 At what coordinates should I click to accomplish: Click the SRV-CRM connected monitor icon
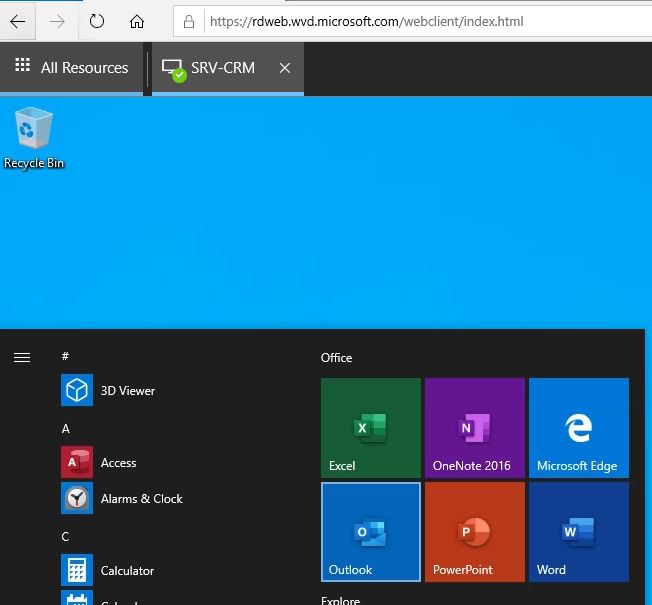point(174,69)
